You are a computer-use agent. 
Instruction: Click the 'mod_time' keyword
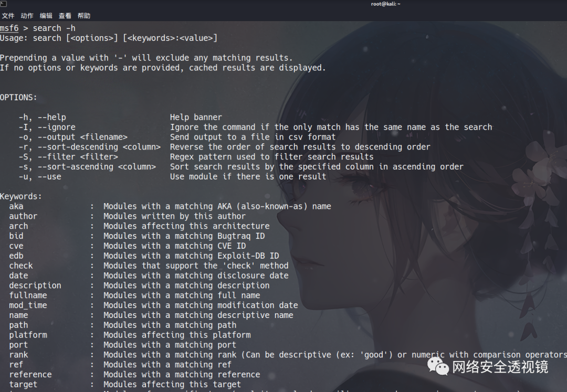[x=28, y=305]
